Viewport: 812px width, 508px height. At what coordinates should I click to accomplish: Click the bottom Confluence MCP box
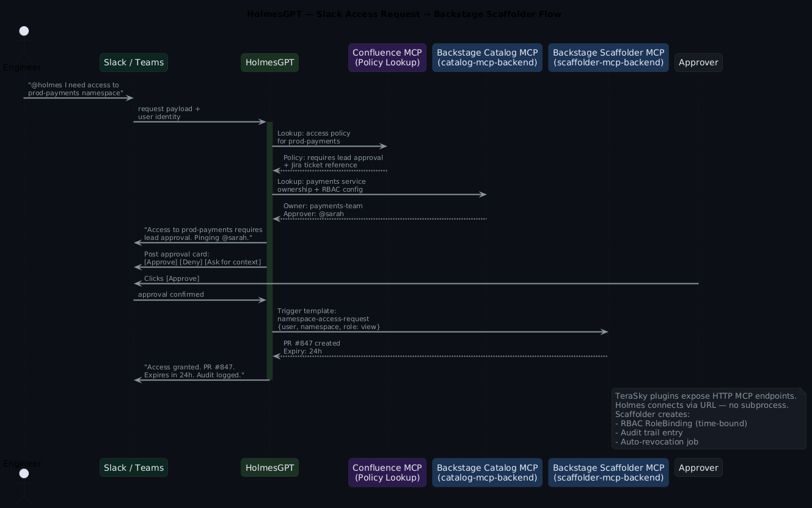pos(387,473)
